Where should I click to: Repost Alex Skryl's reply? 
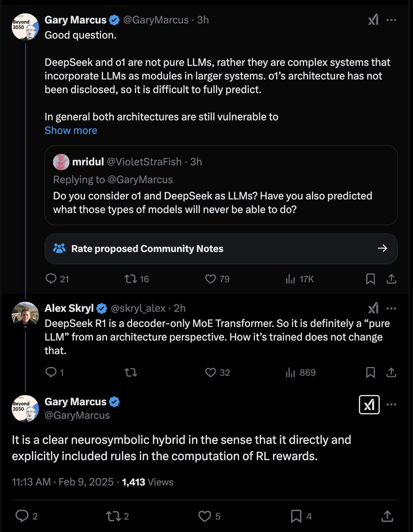point(131,372)
